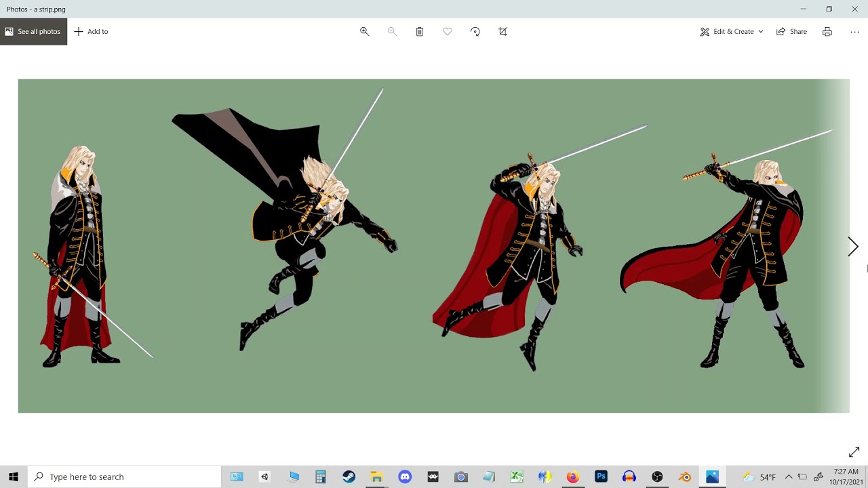868x488 pixels.
Task: Open the Add to menu
Action: (91, 31)
